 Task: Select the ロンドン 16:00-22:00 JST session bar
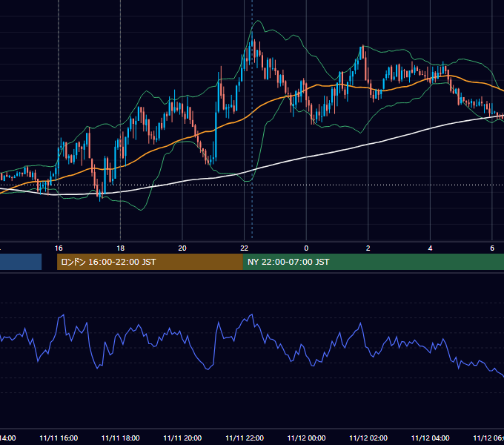(x=150, y=262)
